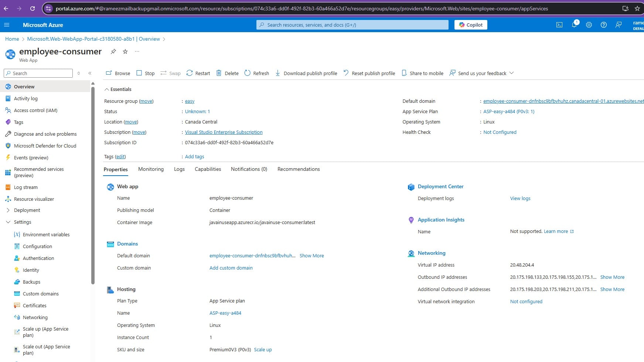Refresh the overview page
Screen dimensions: 644x362
[256, 73]
